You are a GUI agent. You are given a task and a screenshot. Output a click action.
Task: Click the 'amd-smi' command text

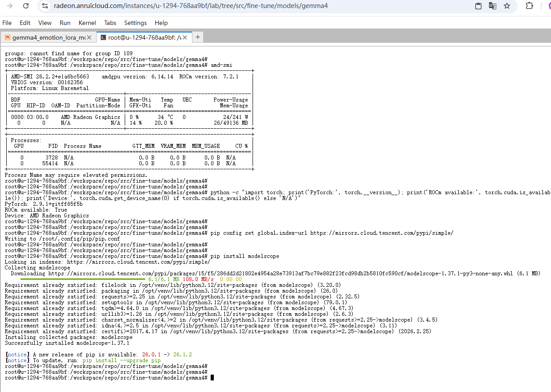(221, 65)
